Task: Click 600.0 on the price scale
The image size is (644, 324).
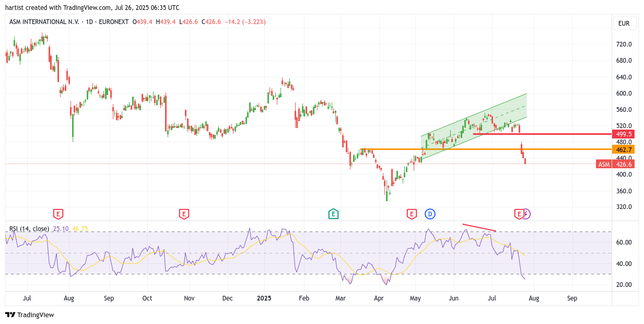Action: pos(624,94)
